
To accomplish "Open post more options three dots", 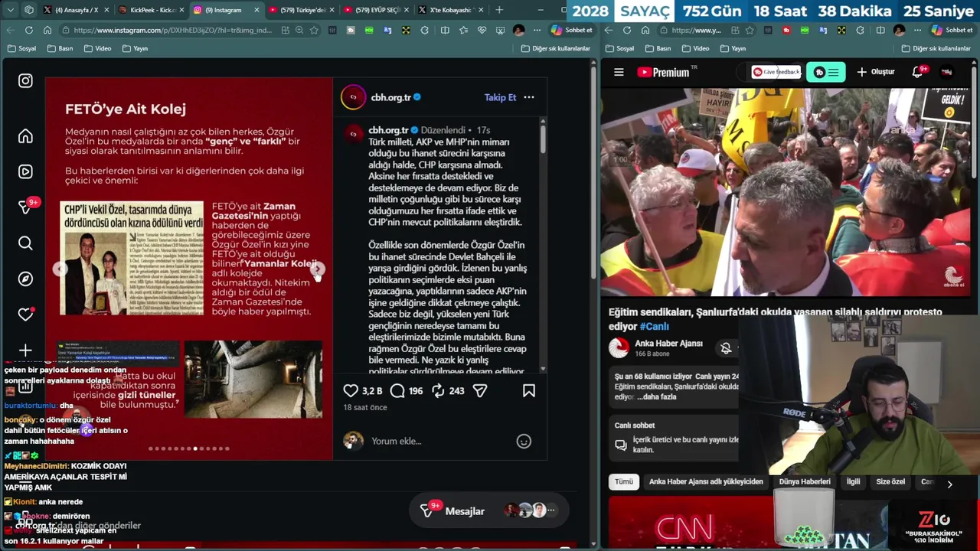I will tap(529, 97).
